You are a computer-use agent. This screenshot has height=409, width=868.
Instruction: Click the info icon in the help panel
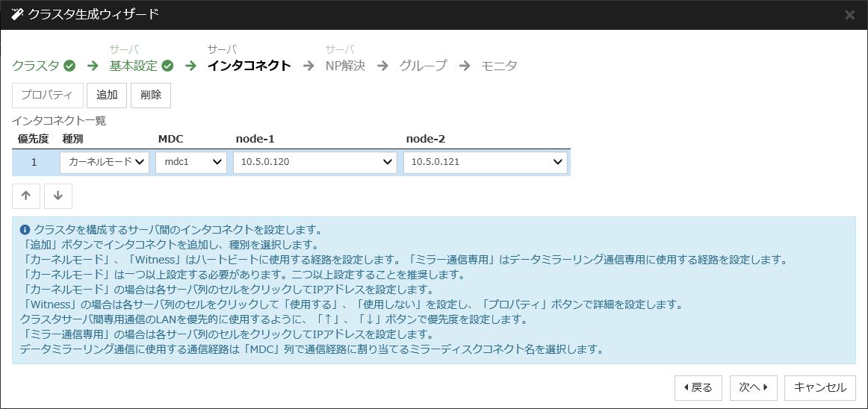pyautogui.click(x=25, y=230)
